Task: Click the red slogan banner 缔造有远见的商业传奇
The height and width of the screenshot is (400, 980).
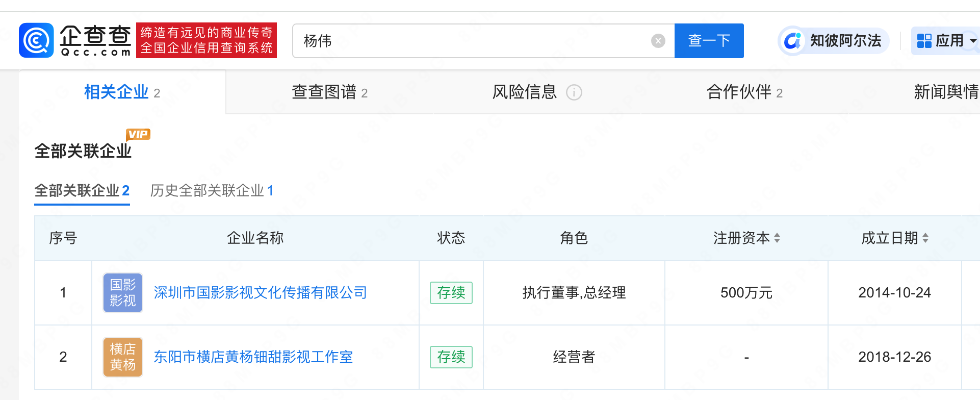Action: click(x=207, y=40)
